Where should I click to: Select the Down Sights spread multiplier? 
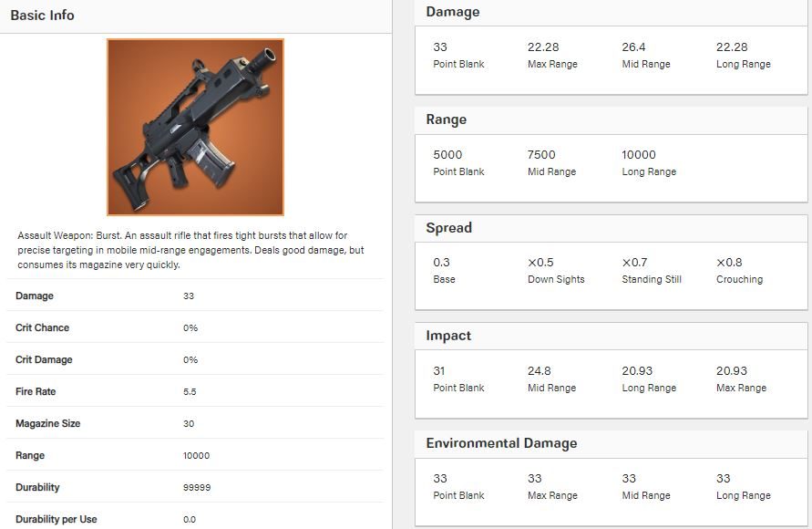pyautogui.click(x=556, y=271)
